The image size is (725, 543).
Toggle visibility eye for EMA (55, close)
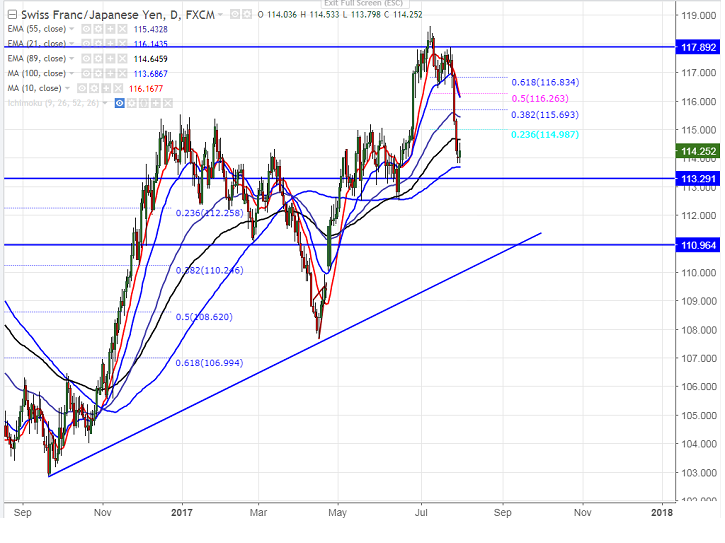pos(86,29)
